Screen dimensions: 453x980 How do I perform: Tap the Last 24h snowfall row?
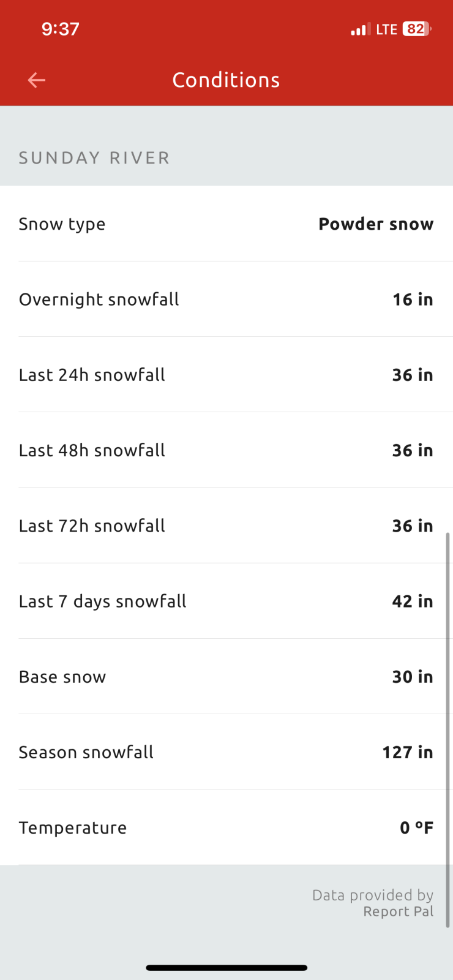pos(226,375)
